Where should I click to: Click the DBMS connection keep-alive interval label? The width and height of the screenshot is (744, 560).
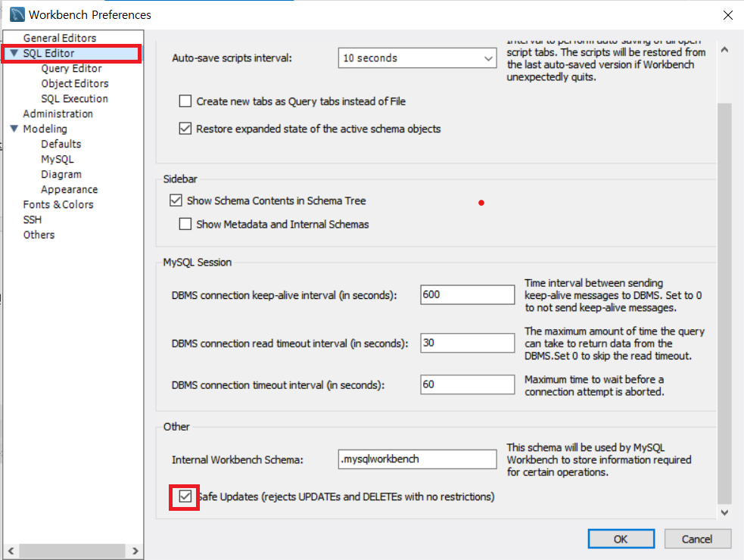(x=285, y=295)
